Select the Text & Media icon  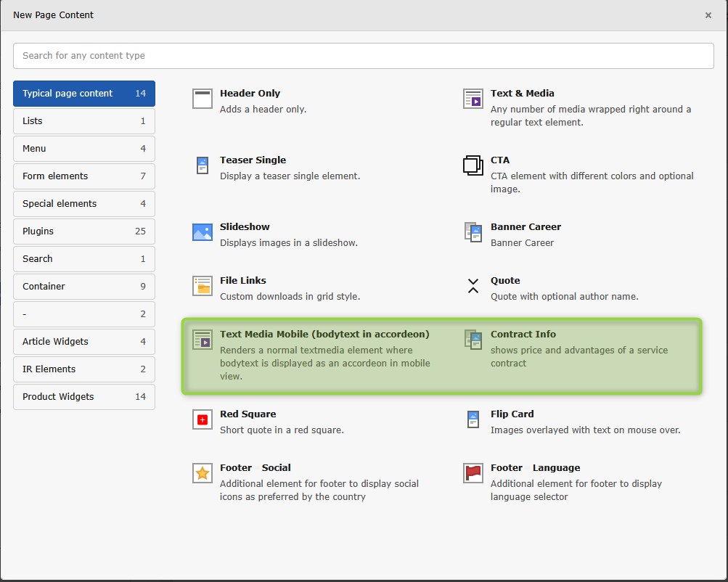point(473,99)
